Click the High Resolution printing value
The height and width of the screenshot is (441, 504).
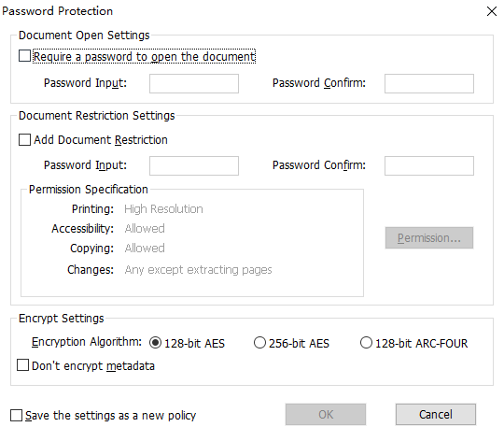tap(163, 209)
